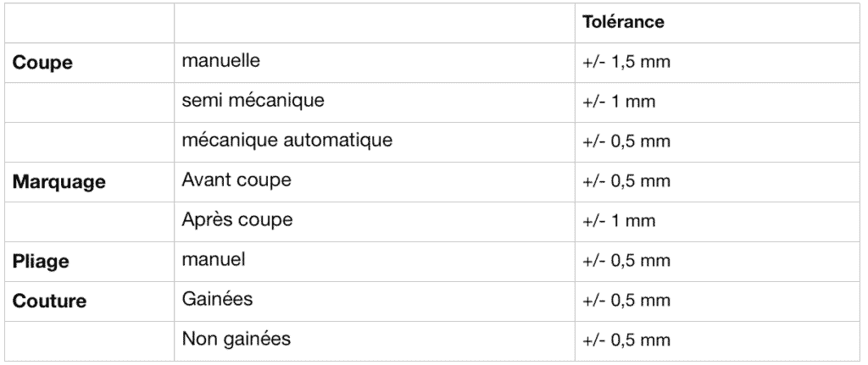The height and width of the screenshot is (365, 868).
Task: Click the Après coupe cell
Action: [237, 220]
